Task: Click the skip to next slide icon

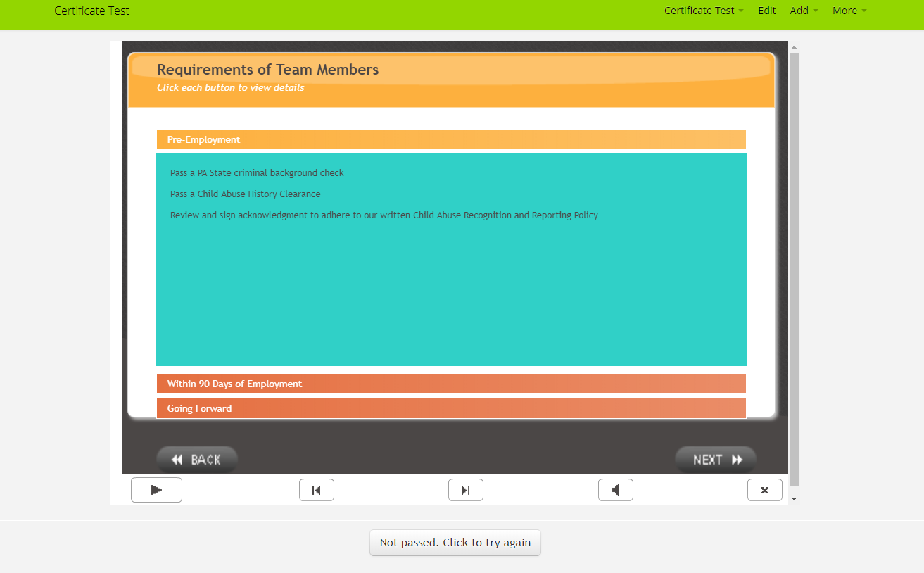Action: tap(465, 490)
